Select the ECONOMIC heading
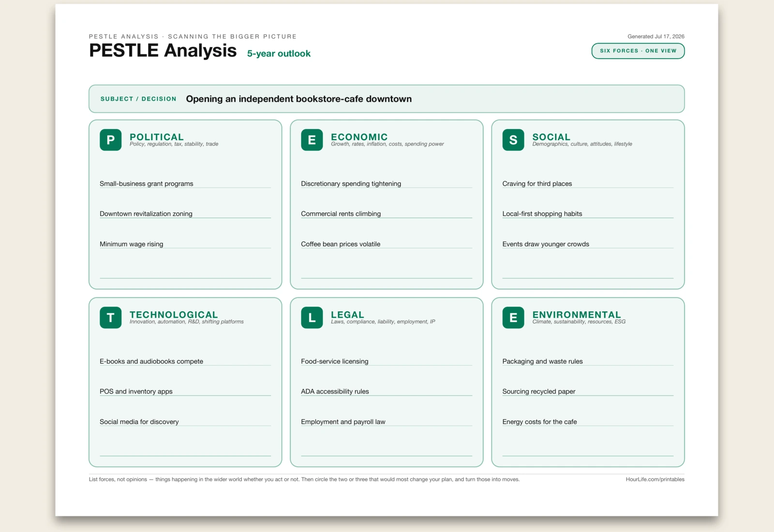The width and height of the screenshot is (774, 532). click(359, 137)
